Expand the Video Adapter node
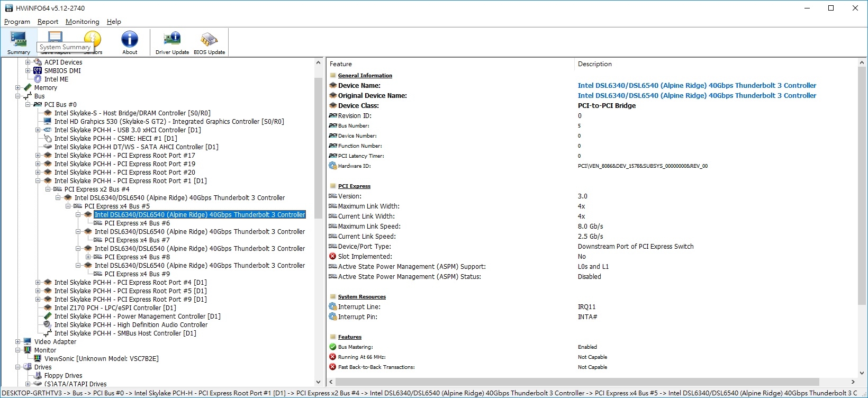 point(17,342)
